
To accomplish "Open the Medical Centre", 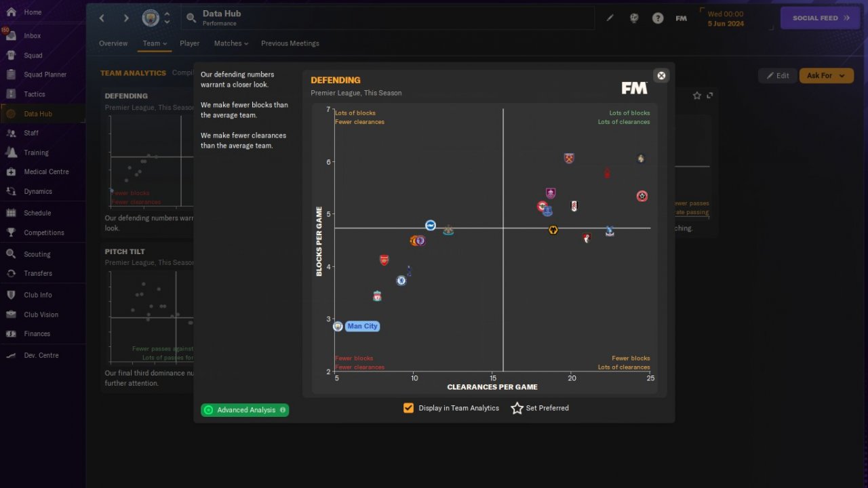I will [x=46, y=171].
